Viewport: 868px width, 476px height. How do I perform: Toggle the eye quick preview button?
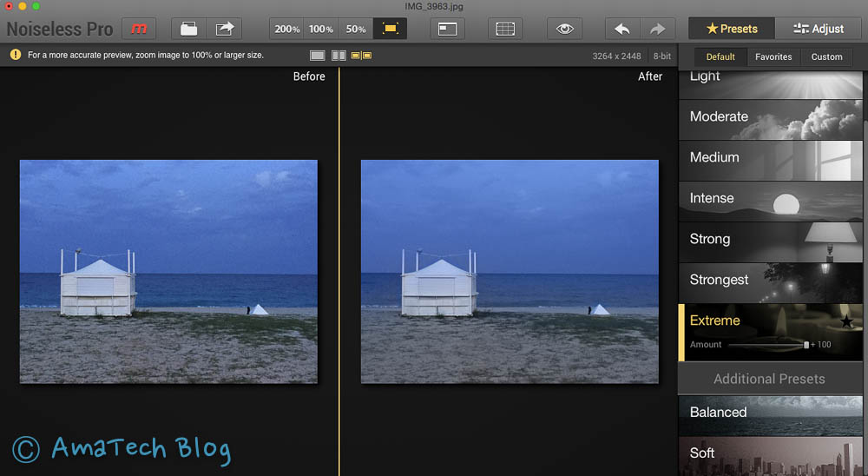point(565,29)
